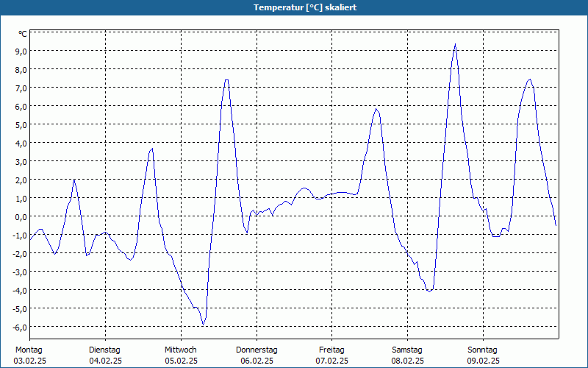Click the Wednesday afternoon peak of the curve
This screenshot has width=588, height=368.
coord(226,80)
